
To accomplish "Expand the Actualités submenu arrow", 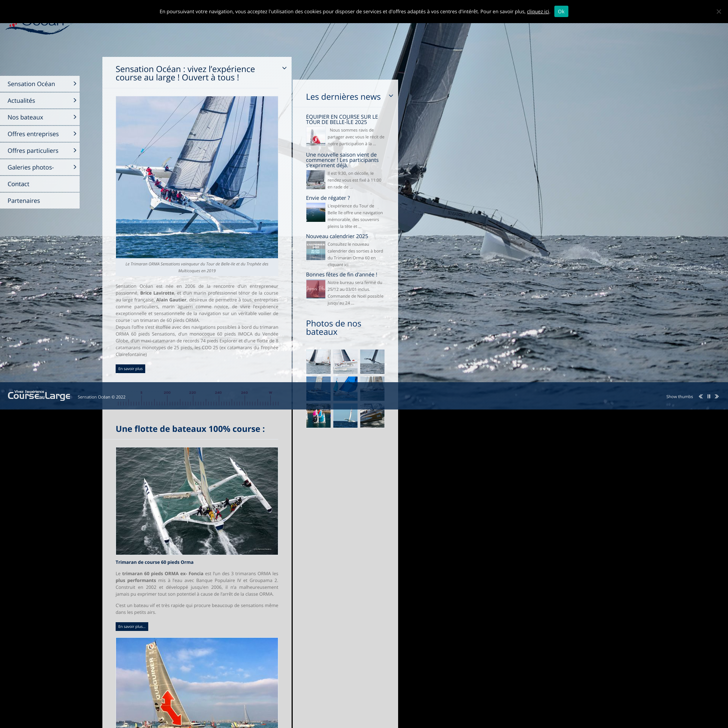I will (75, 100).
